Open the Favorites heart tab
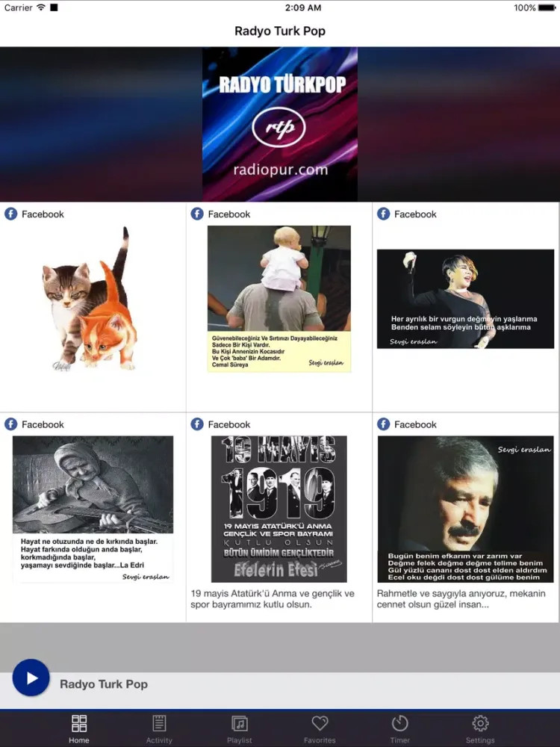560x747 pixels. click(x=320, y=729)
